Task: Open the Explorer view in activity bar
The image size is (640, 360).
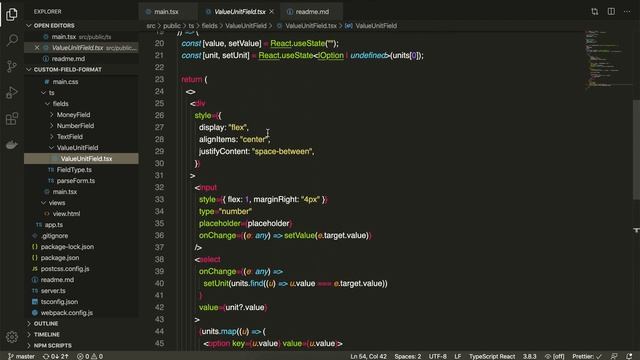Action: (12, 14)
